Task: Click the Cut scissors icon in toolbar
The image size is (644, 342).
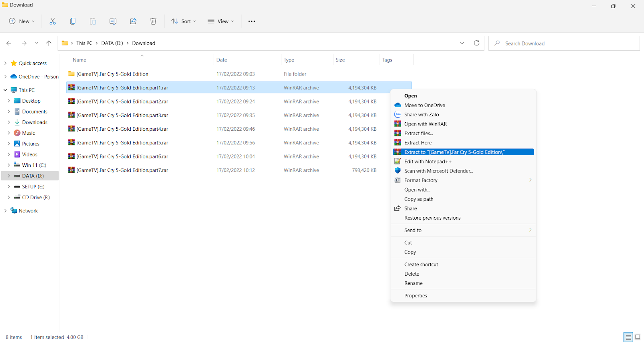Action: (x=52, y=21)
